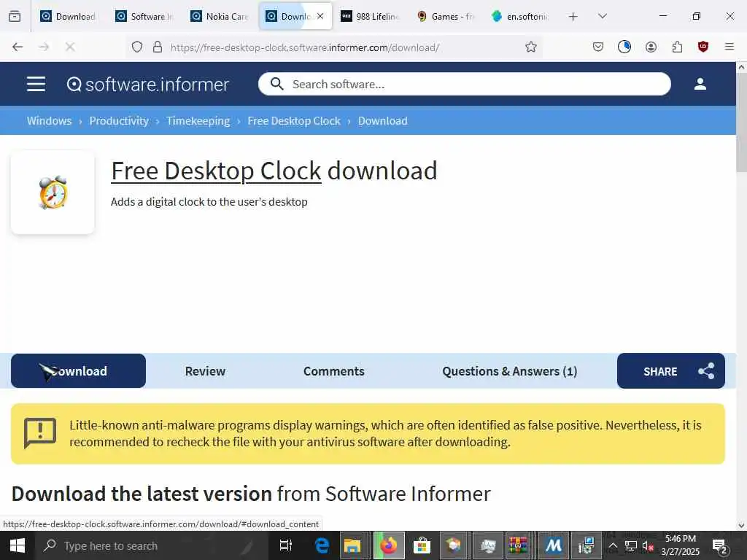This screenshot has height=560, width=747.
Task: Open Free Desktop Clock breadcrumb link
Action: tap(294, 121)
